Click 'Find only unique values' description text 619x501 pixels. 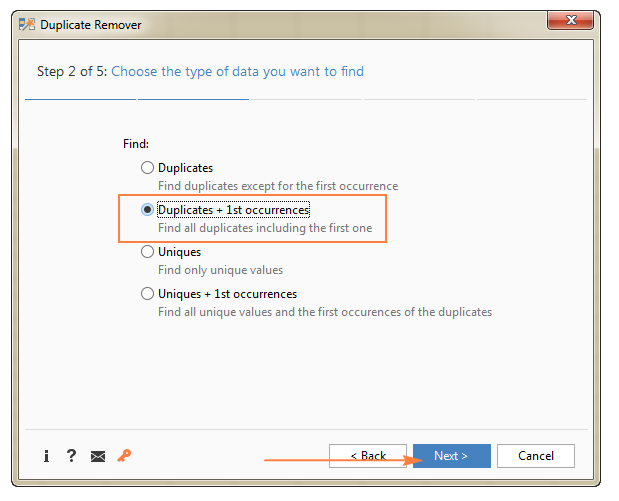(x=220, y=270)
